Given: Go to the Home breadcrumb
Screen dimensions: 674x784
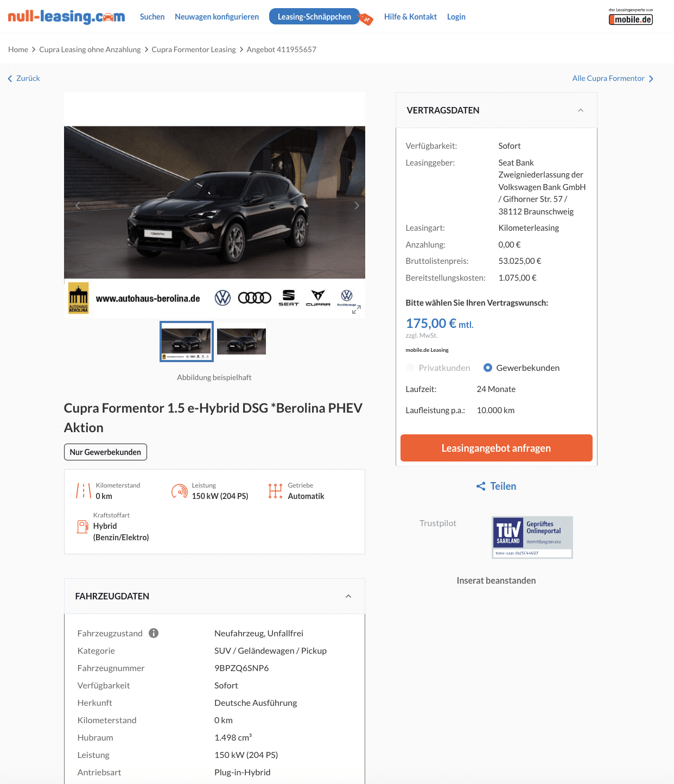Looking at the screenshot, I should (18, 49).
